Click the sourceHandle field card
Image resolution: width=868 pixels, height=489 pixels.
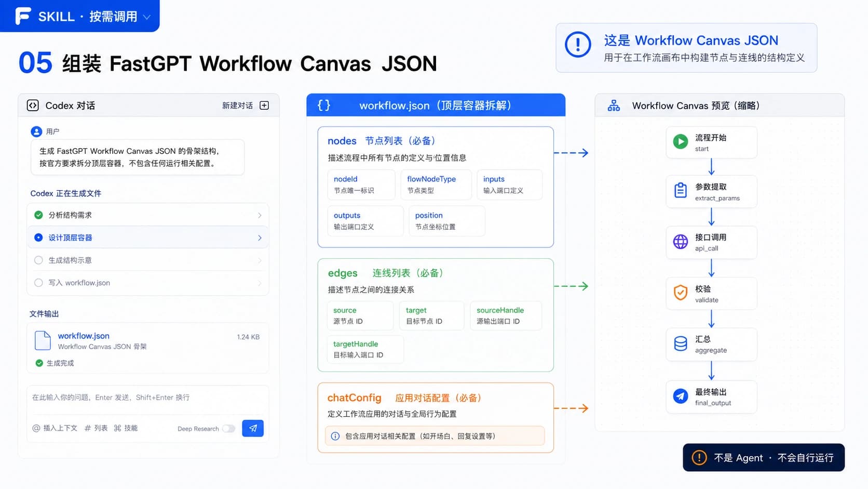(x=506, y=315)
